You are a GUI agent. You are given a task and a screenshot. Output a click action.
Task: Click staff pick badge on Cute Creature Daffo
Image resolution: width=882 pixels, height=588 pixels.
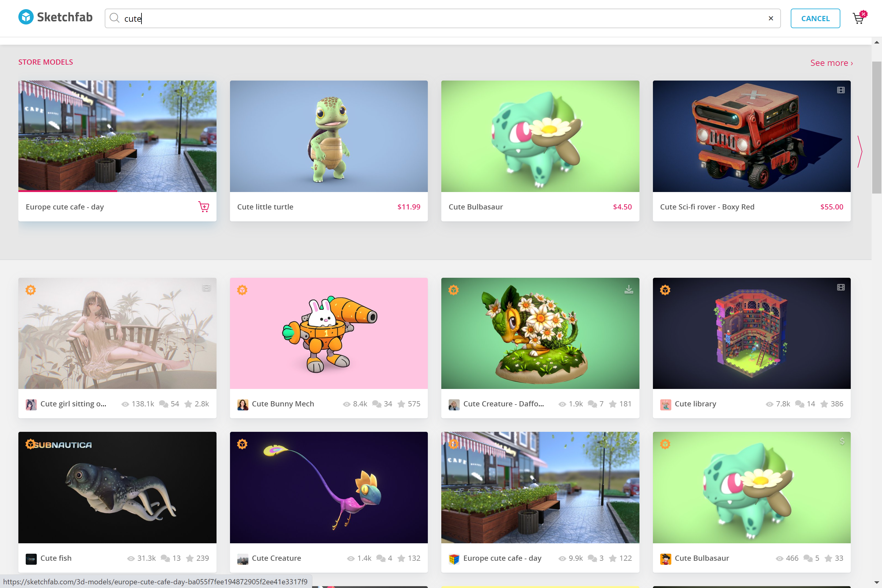[454, 290]
